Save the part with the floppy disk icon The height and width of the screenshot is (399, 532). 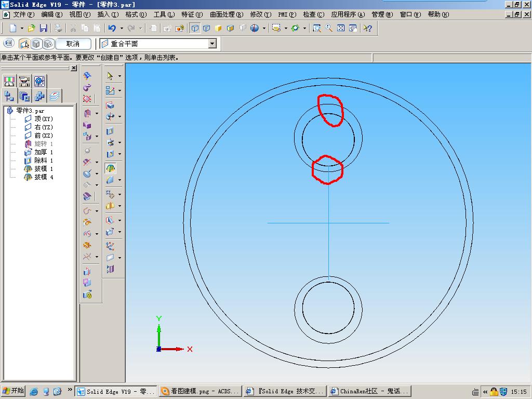pos(43,28)
